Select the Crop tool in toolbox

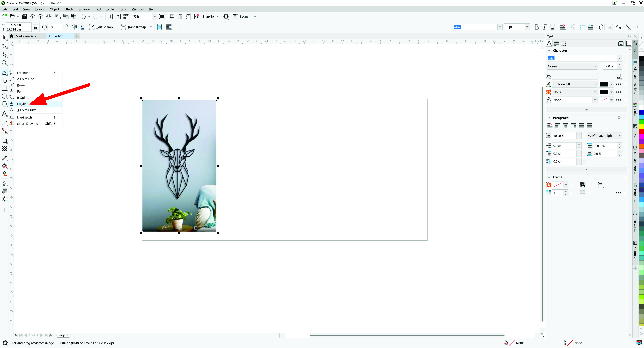4,55
